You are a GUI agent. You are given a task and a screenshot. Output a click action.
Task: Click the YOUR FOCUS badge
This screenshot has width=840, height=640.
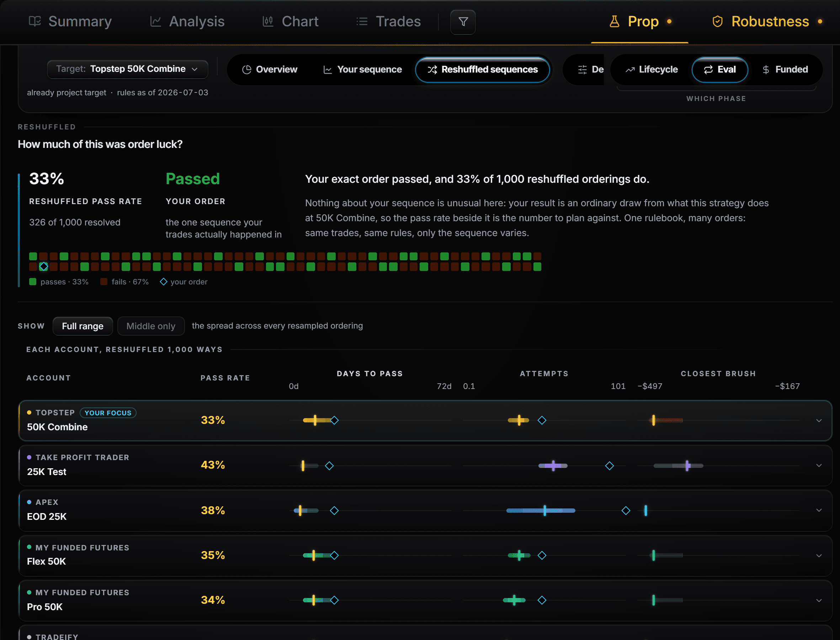pyautogui.click(x=108, y=413)
